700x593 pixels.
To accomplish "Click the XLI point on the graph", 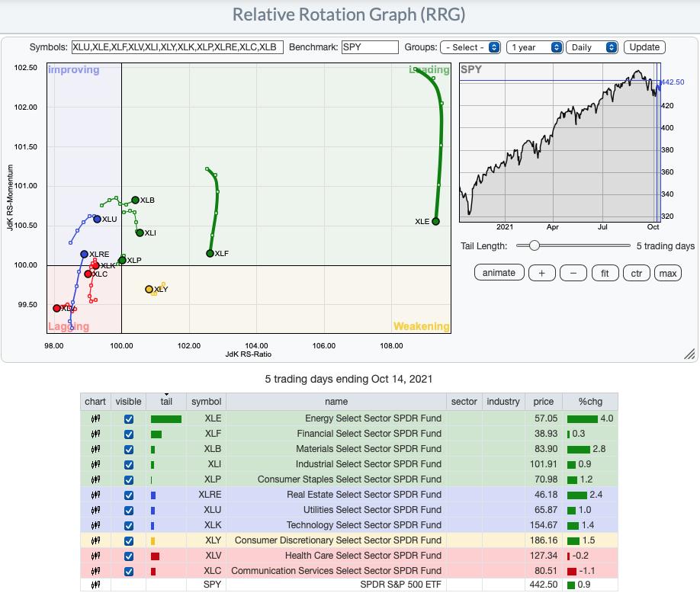I will pyautogui.click(x=140, y=233).
